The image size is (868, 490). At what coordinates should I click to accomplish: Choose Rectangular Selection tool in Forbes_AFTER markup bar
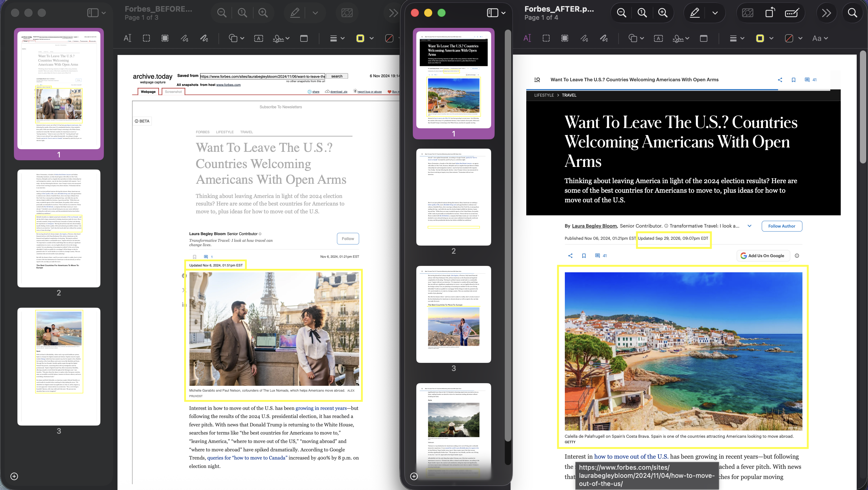click(546, 38)
